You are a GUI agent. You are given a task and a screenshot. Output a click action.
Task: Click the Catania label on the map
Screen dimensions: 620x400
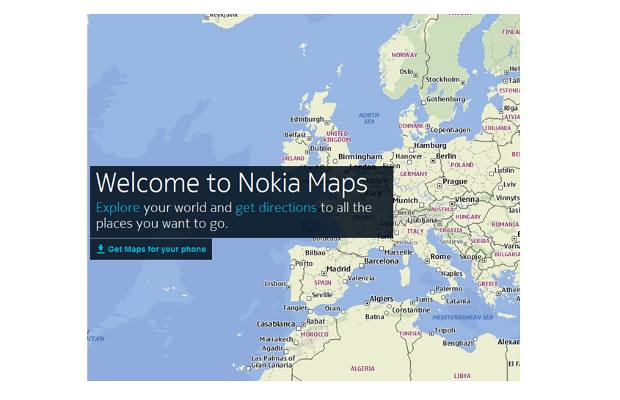click(458, 301)
